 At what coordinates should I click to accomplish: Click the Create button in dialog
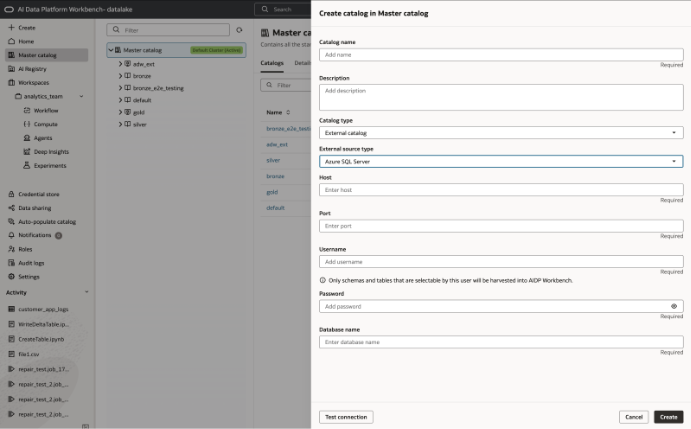(669, 417)
